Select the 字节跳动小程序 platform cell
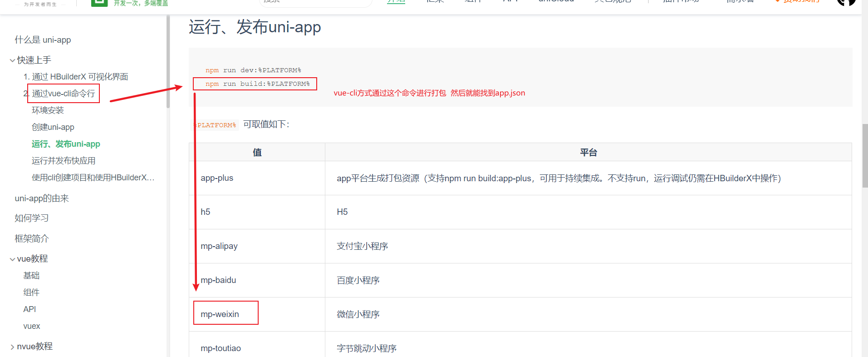This screenshot has width=868, height=357. [588, 345]
